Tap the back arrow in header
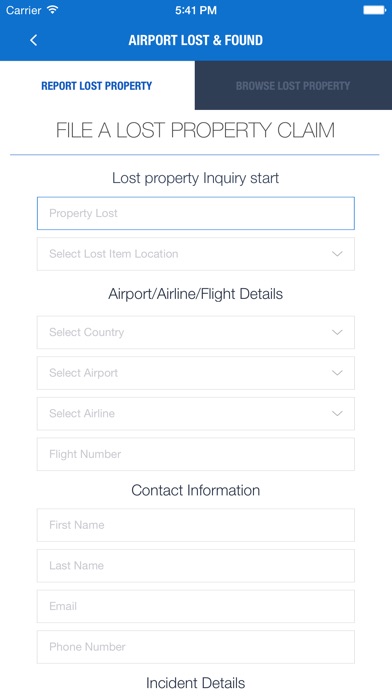The width and height of the screenshot is (392, 696). (x=33, y=40)
